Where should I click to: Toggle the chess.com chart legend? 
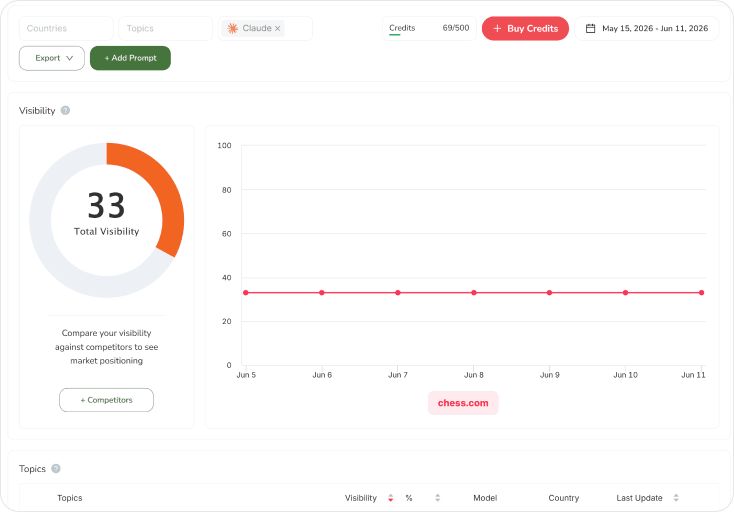[x=463, y=403]
